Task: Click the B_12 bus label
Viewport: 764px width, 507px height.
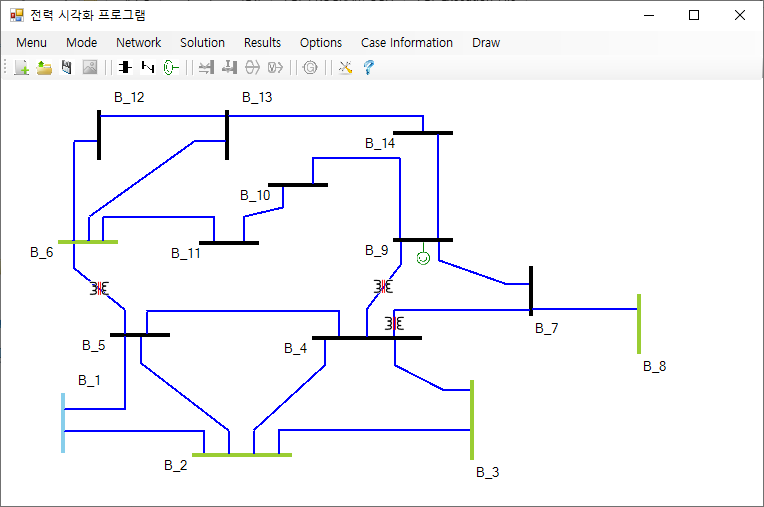Action: (x=129, y=97)
